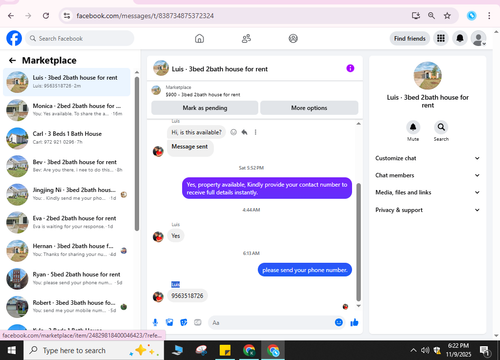Open Monica 2bed 2bath house conversation
This screenshot has height=360, width=500.
pos(67,110)
